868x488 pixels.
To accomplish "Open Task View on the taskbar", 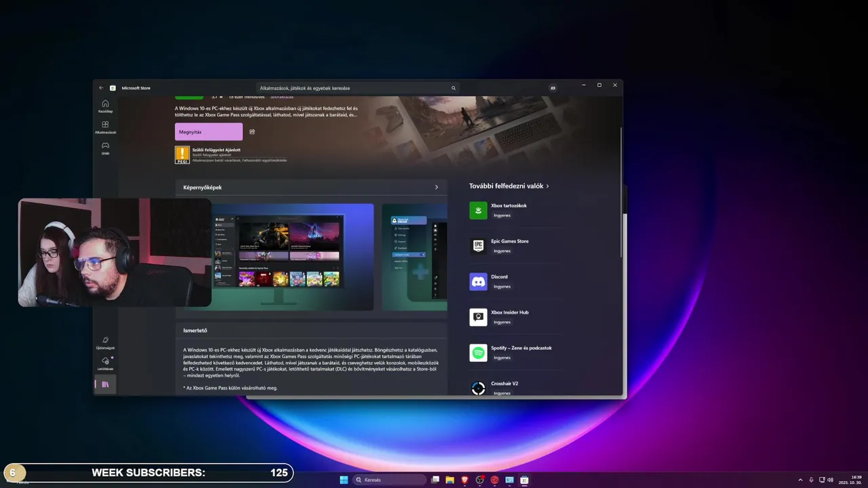I will click(435, 480).
